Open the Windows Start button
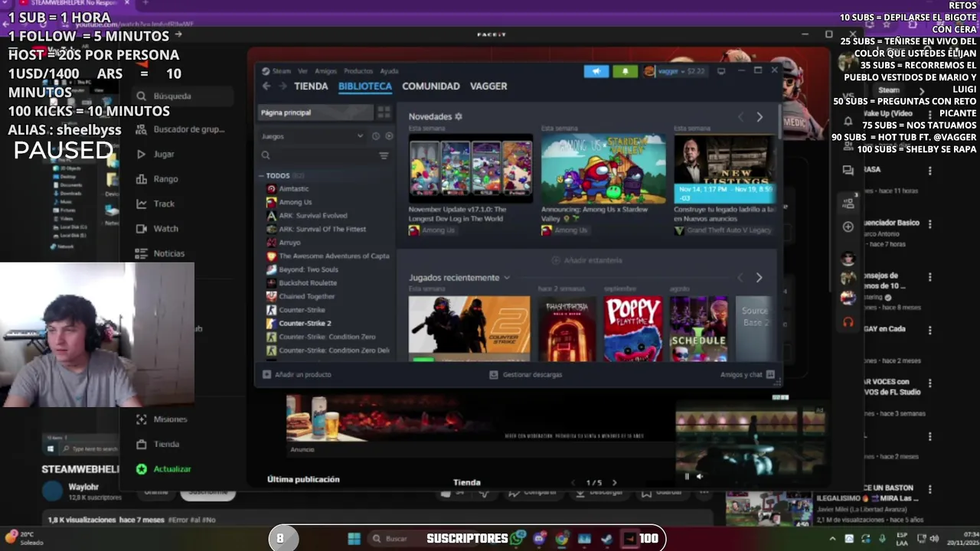The width and height of the screenshot is (980, 551). (354, 539)
